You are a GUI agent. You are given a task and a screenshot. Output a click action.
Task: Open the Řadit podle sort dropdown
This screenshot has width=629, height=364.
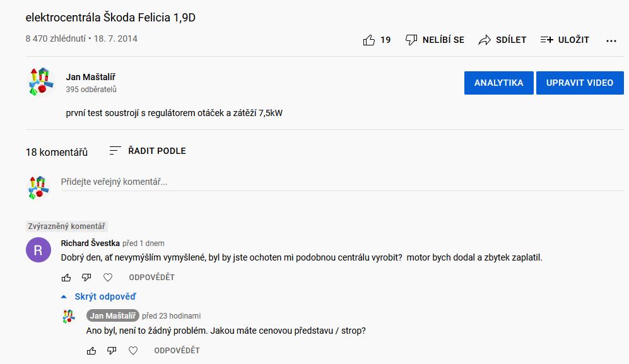click(148, 151)
